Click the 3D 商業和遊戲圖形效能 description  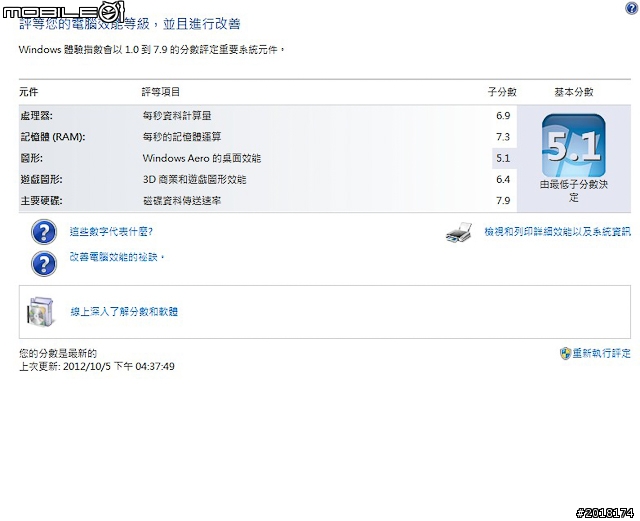(x=194, y=180)
